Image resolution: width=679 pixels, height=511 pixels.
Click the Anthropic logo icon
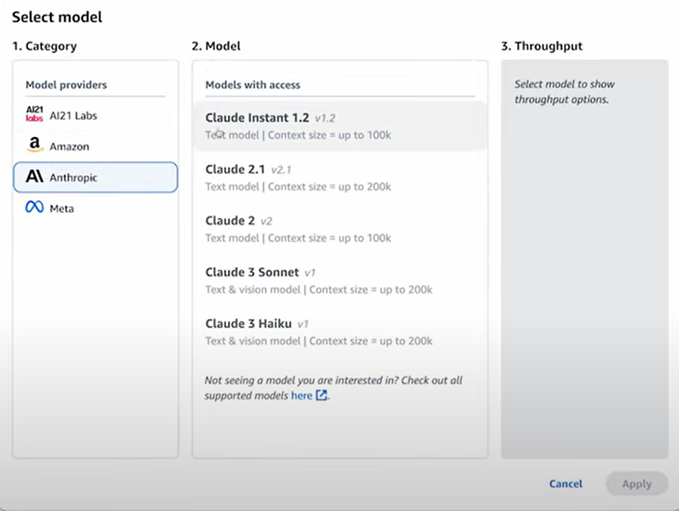(x=35, y=176)
